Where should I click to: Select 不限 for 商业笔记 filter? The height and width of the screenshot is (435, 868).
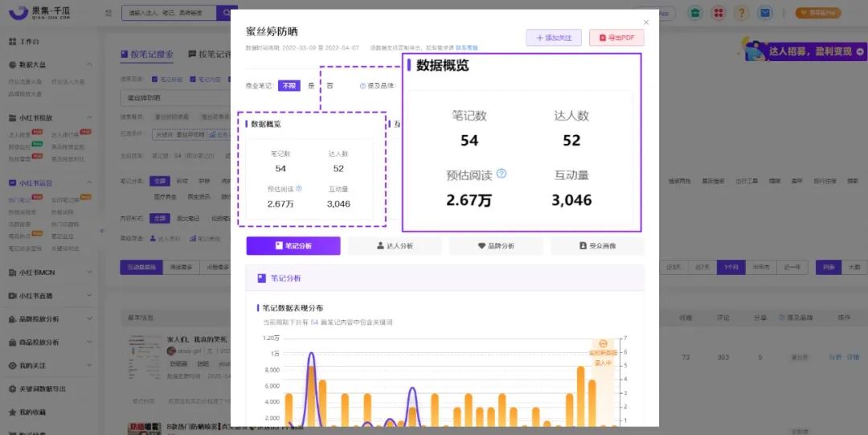(289, 86)
